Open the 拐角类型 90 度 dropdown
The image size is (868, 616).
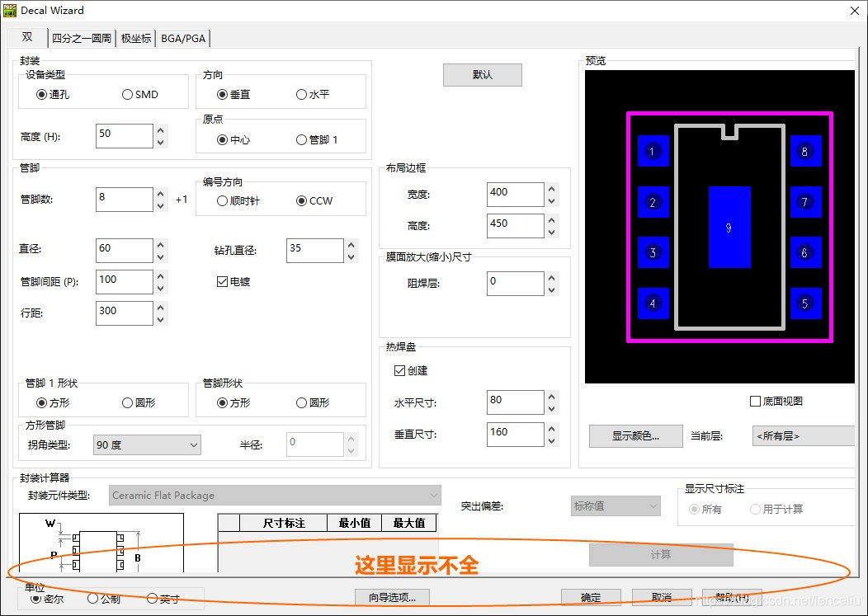(x=147, y=445)
